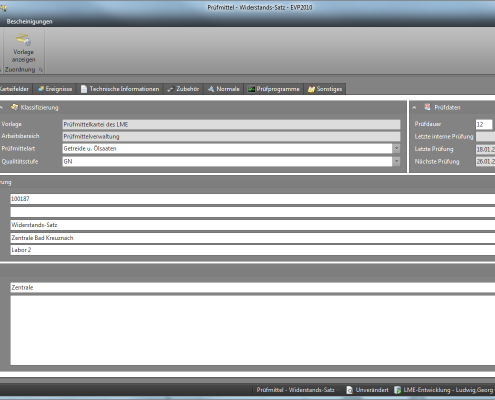
Task: Click the Prüfdaten panel icon
Action: tap(427, 107)
